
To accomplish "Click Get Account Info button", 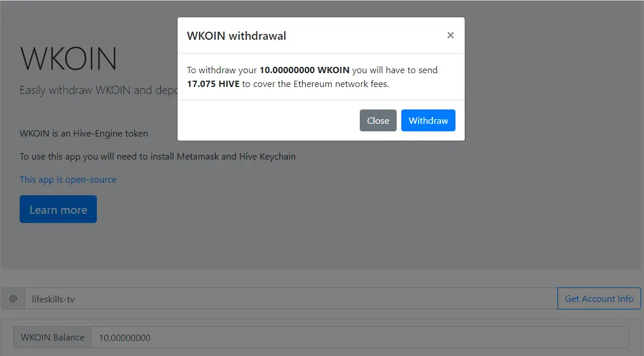I will [x=599, y=298].
